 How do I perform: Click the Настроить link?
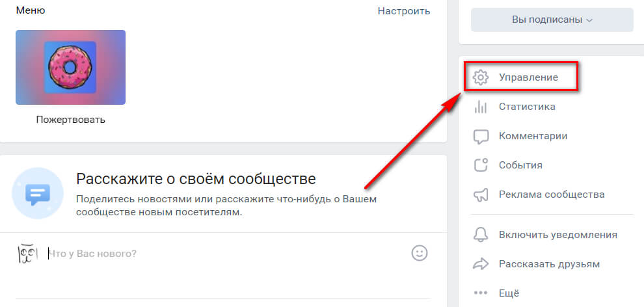click(x=404, y=10)
